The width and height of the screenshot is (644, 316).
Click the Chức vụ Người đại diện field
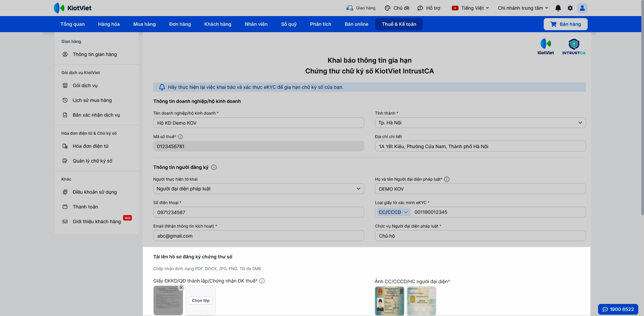click(x=480, y=236)
